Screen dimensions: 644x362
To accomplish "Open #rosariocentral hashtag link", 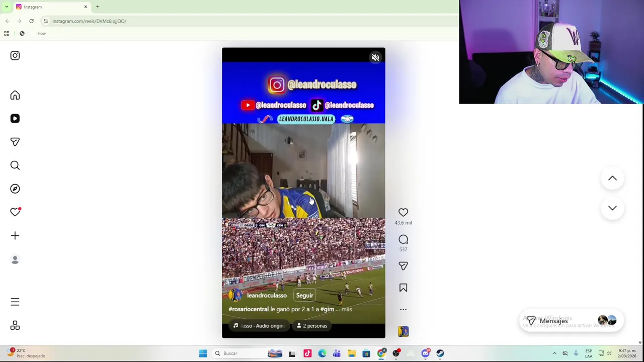I will tap(249, 309).
